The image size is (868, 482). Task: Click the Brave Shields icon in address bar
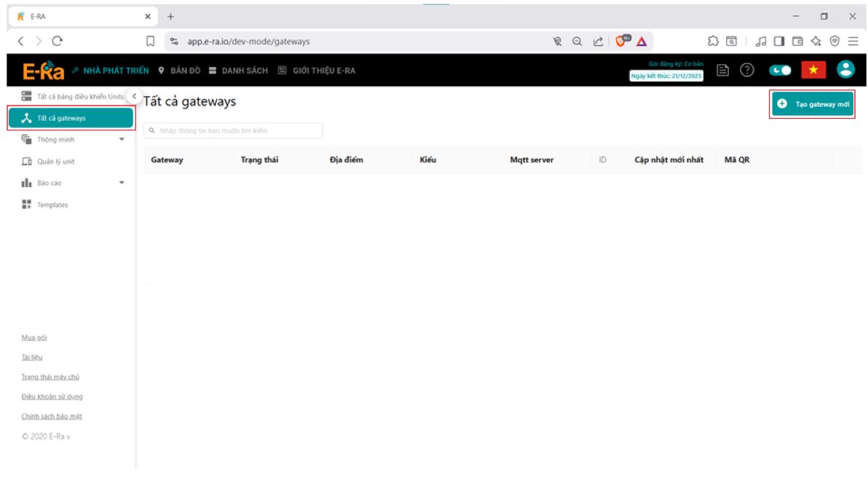click(x=623, y=42)
